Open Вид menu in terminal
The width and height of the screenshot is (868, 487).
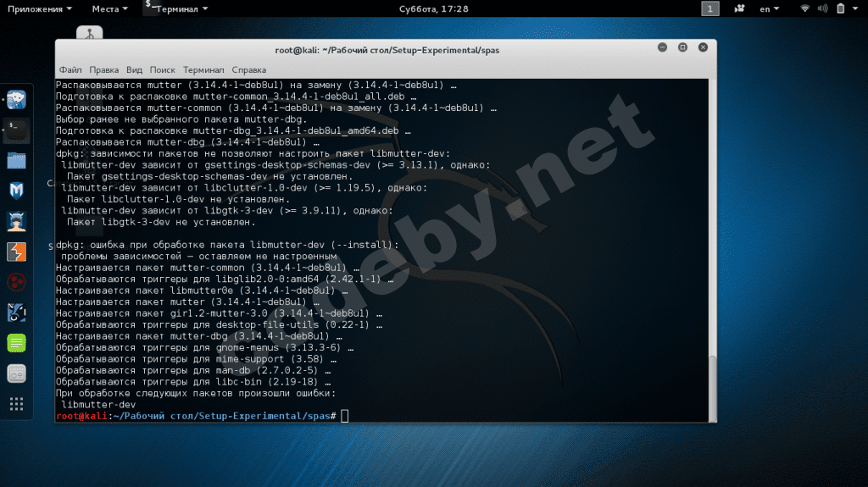(134, 69)
